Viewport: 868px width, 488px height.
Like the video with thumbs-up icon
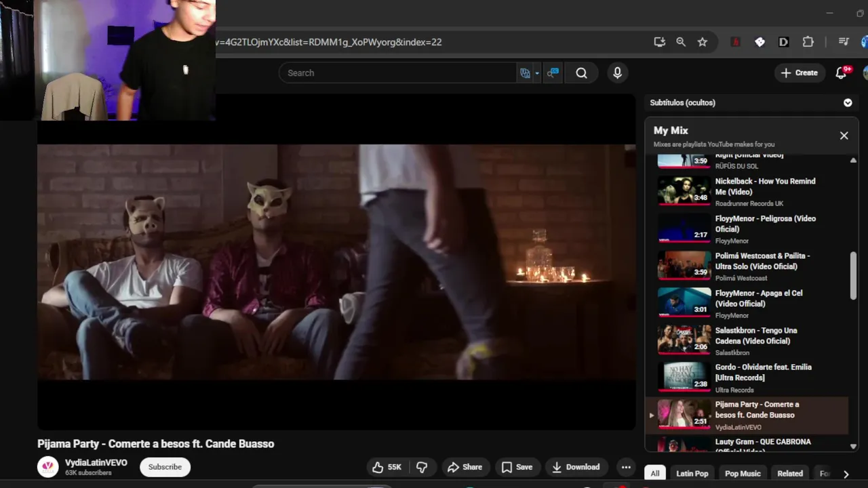click(387, 467)
